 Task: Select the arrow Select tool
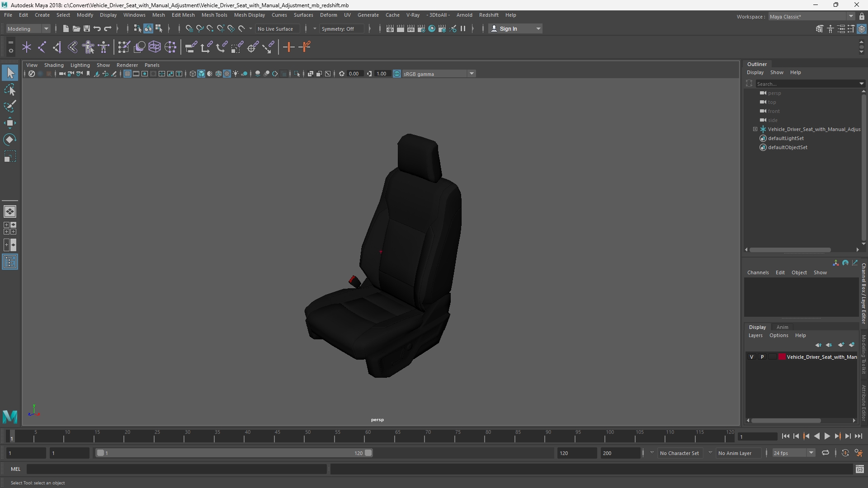10,73
